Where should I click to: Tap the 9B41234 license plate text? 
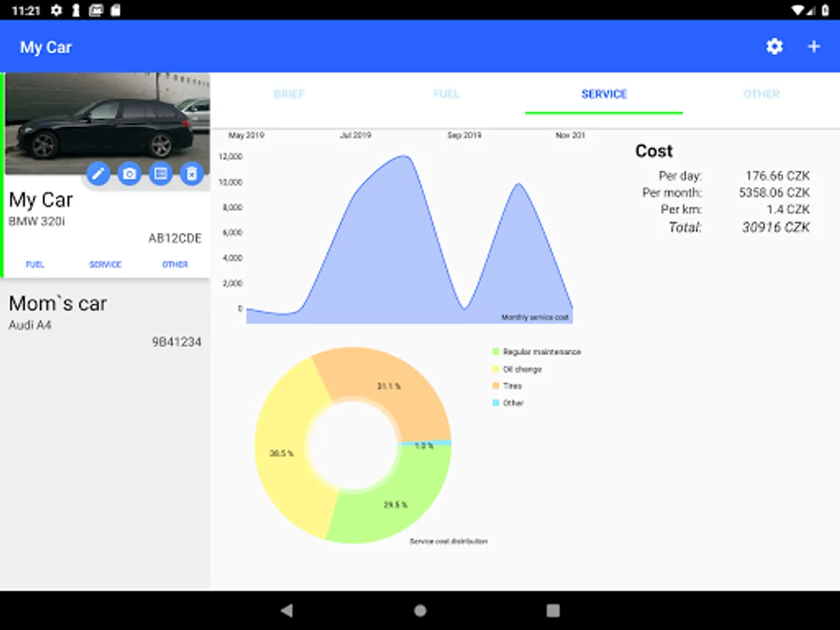[176, 342]
